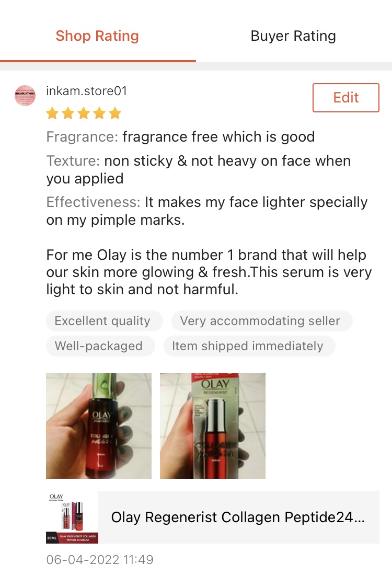Click the fifth rating star
The width and height of the screenshot is (392, 576).
click(115, 113)
